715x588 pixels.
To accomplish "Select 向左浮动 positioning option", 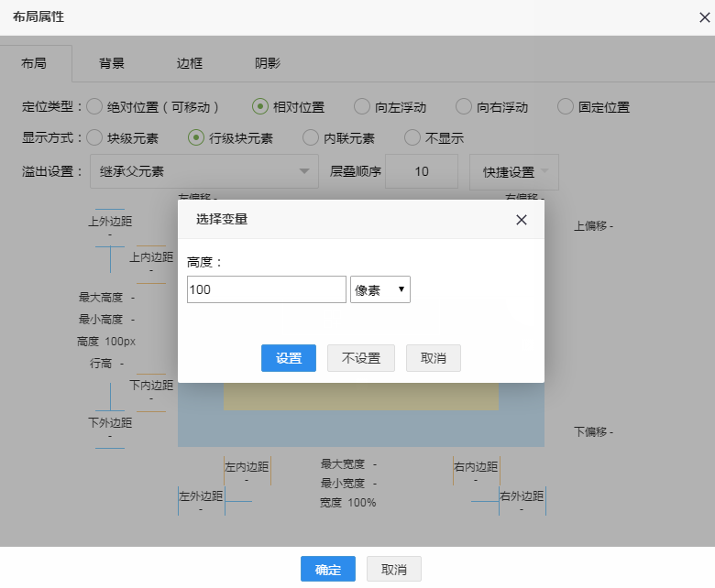I will point(362,107).
